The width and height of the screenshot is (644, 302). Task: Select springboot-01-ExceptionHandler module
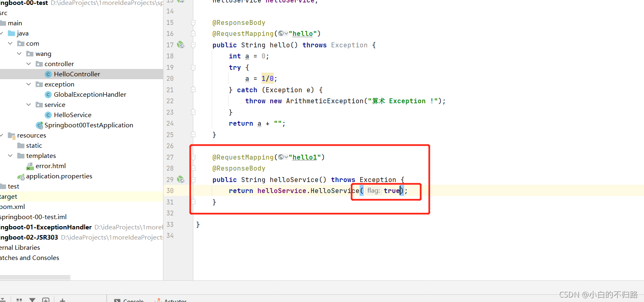46,227
